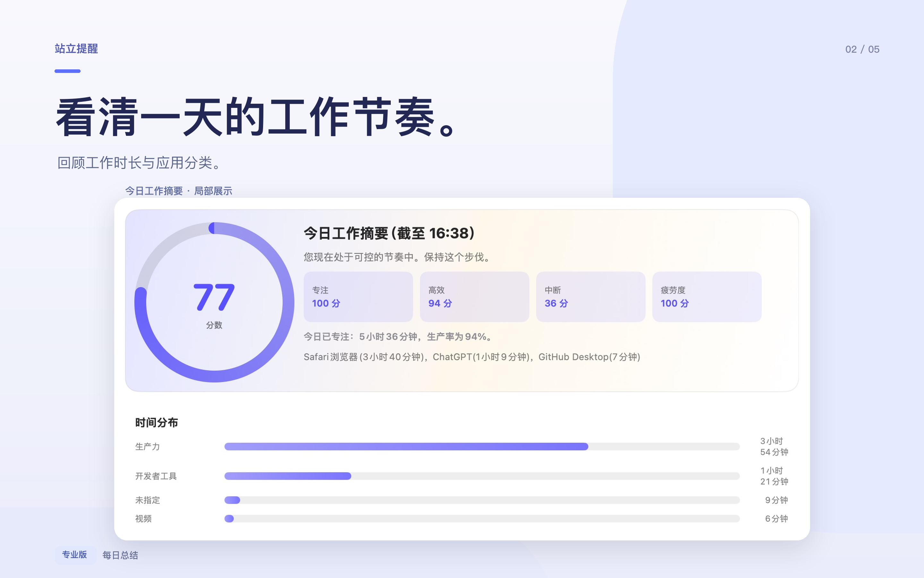
Task: Select the 疲劳度 100 分 card
Action: 707,297
